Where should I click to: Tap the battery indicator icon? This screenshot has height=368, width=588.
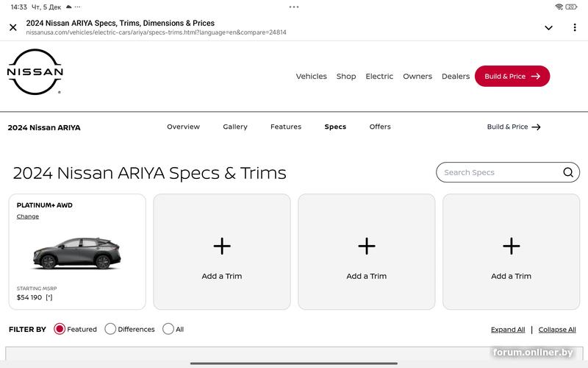tap(571, 7)
